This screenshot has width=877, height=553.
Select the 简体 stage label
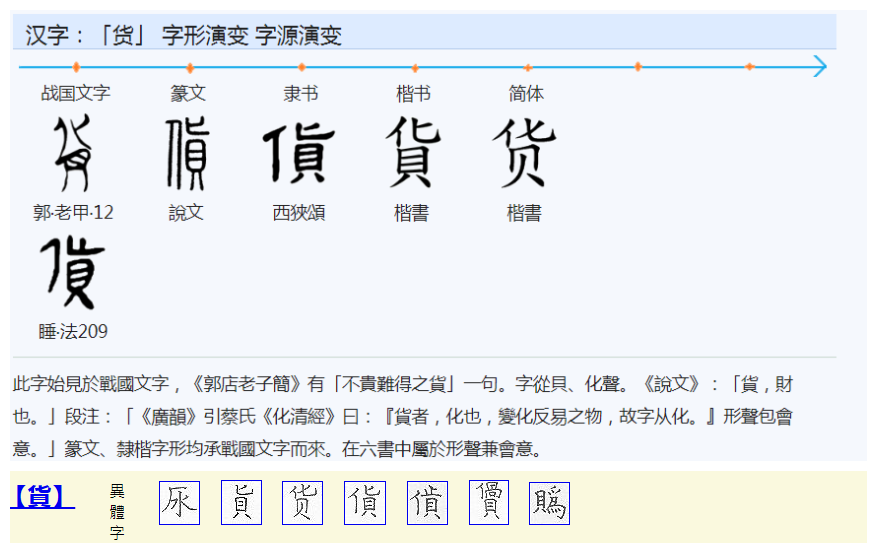[526, 93]
